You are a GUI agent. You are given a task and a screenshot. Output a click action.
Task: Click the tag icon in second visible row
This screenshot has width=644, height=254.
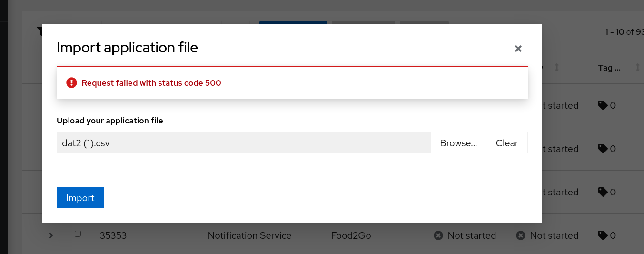[603, 149]
